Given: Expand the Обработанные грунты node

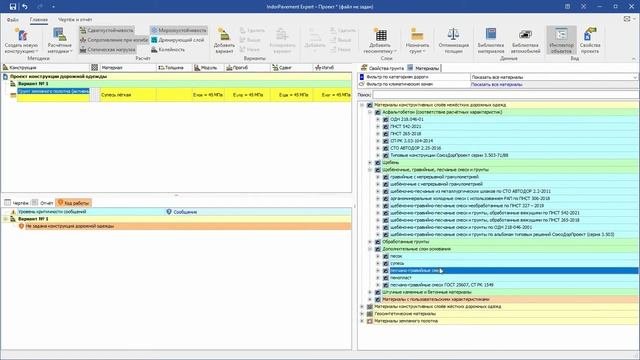Looking at the screenshot, I should pos(370,242).
